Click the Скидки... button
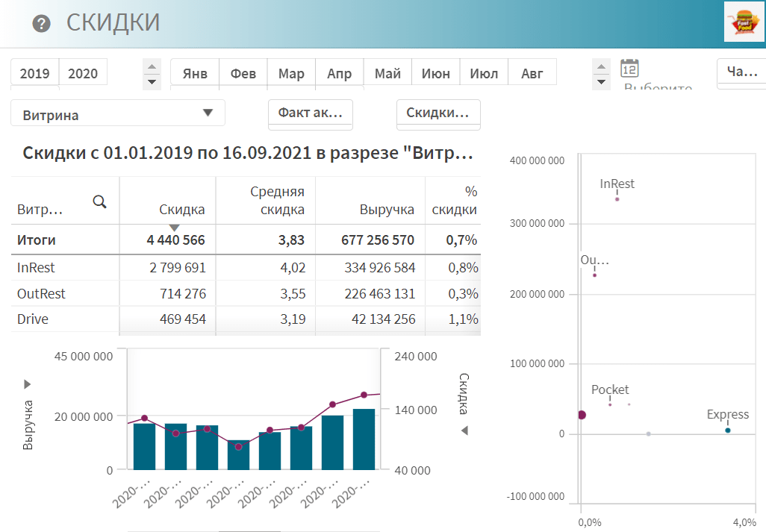The height and width of the screenshot is (532, 766). [x=438, y=113]
